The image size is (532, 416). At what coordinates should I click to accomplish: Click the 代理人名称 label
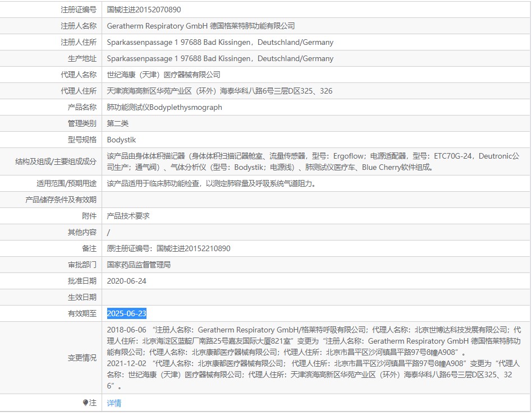coord(79,75)
